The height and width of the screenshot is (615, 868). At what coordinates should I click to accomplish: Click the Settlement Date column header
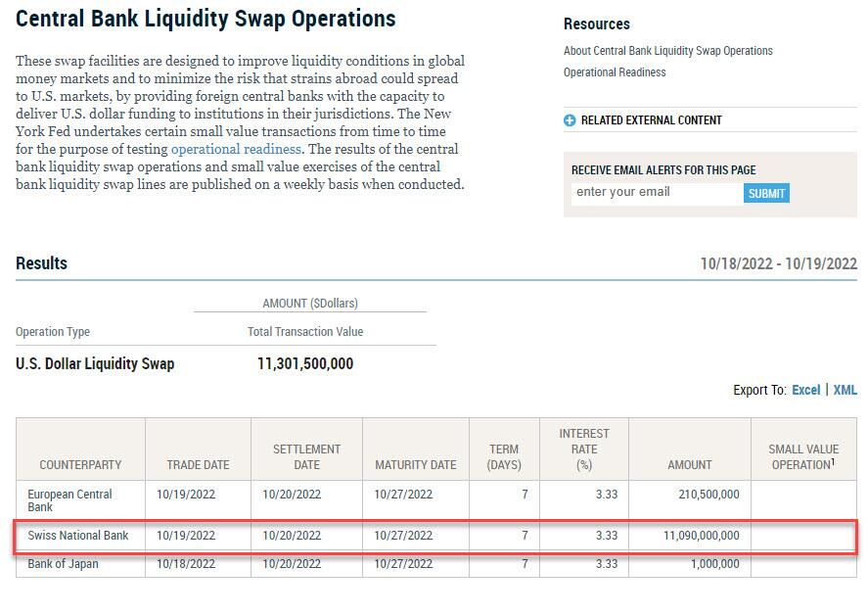(x=306, y=456)
